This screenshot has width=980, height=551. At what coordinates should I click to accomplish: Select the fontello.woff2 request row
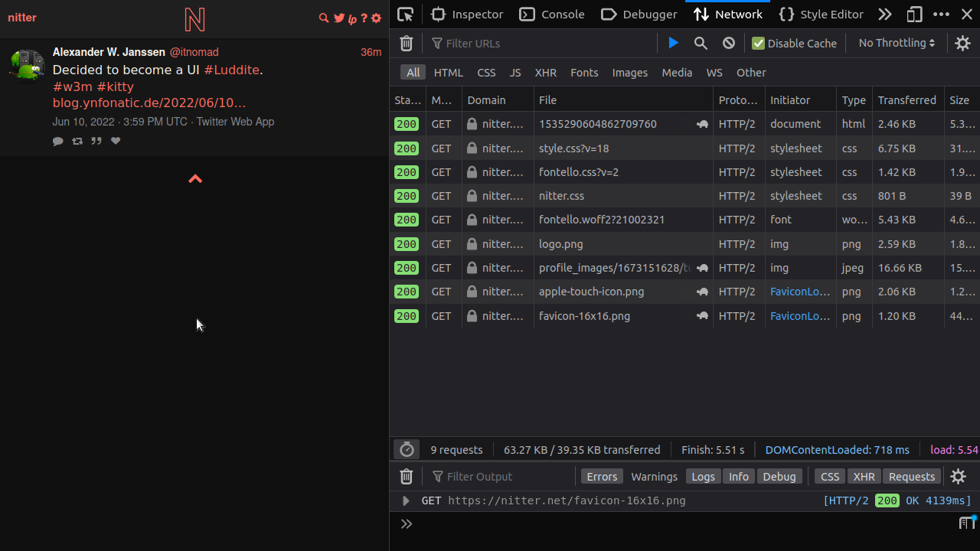[x=684, y=220]
